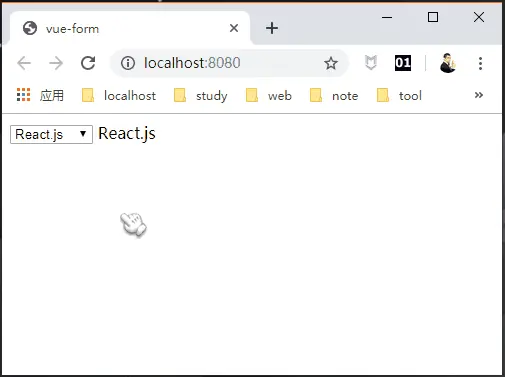Maximize the browser window
This screenshot has width=505, height=377.
coord(433,17)
